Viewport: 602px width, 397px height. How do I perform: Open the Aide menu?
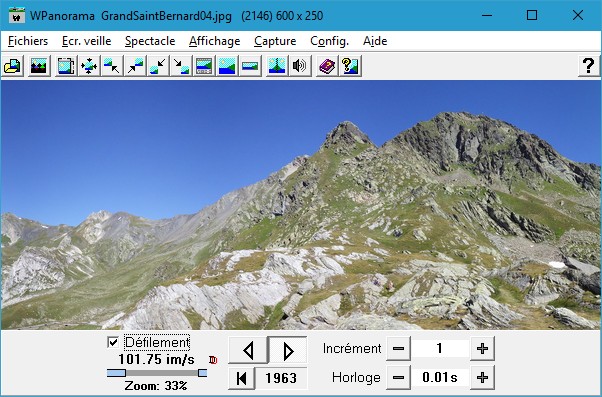tap(375, 41)
